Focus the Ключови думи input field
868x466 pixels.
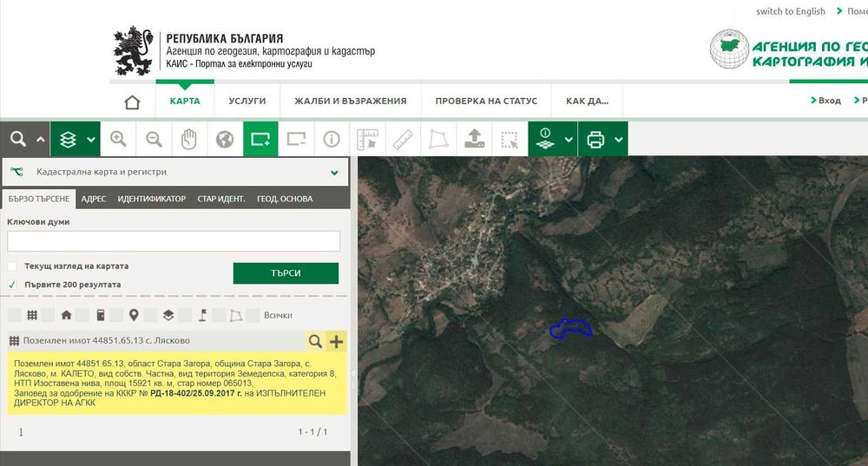(x=174, y=241)
